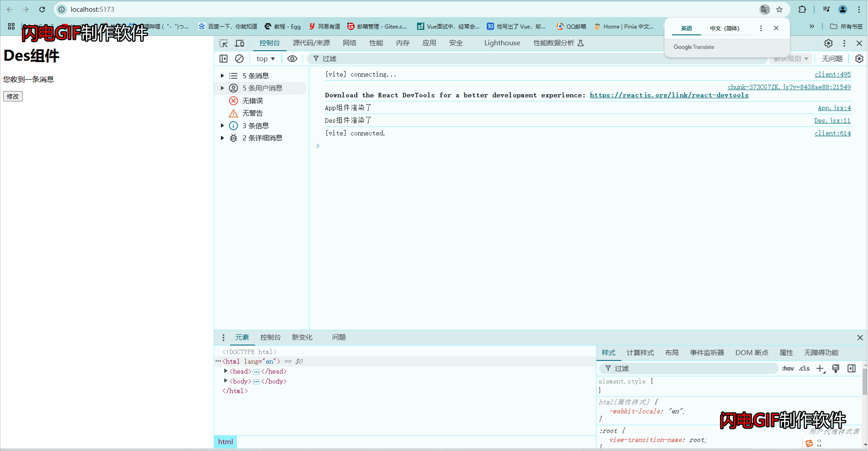Open the console sidebar toggle icon

pyautogui.click(x=223, y=58)
